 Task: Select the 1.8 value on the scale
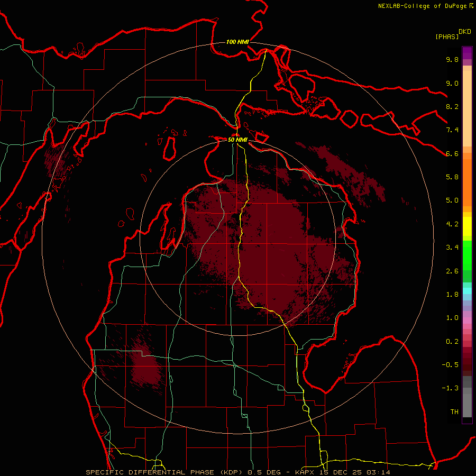pos(452,295)
